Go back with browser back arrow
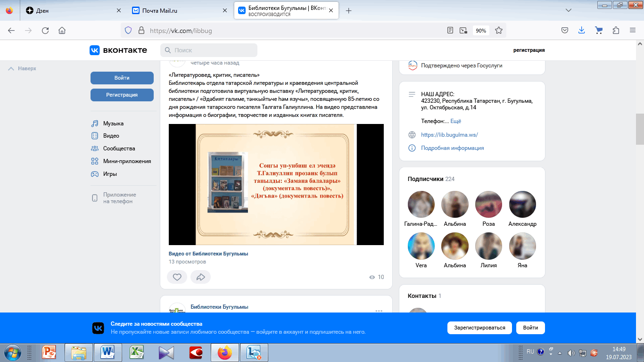This screenshot has height=362, width=644. point(11,30)
